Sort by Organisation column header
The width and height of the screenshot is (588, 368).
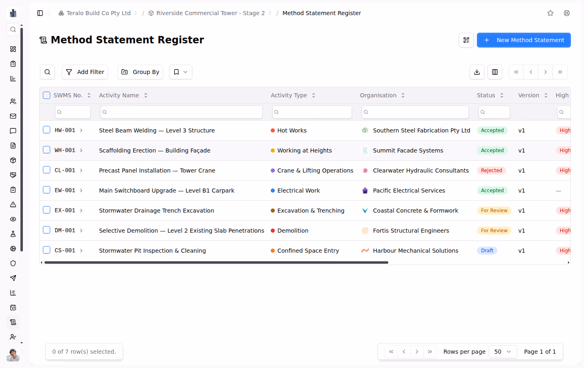(383, 95)
